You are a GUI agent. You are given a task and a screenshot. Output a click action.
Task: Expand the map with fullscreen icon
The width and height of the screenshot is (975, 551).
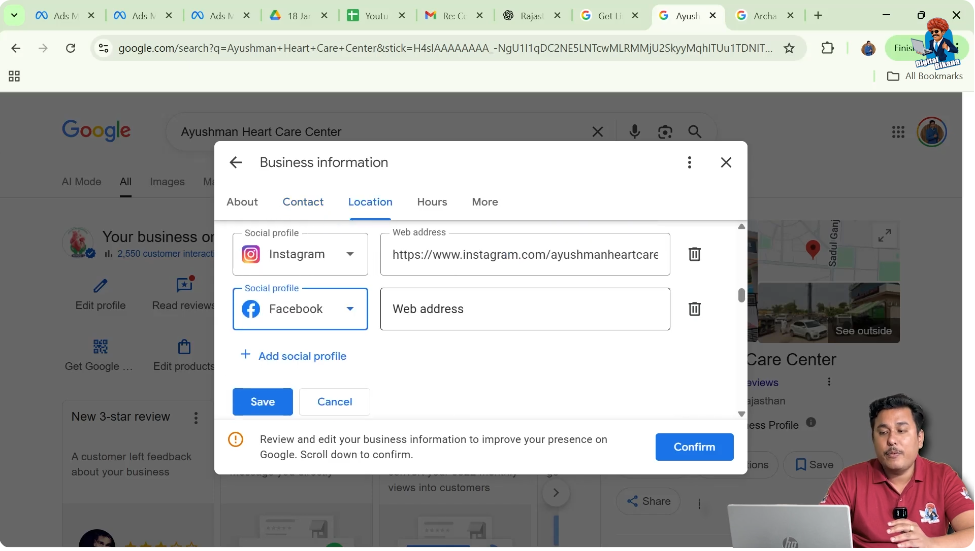point(884,236)
